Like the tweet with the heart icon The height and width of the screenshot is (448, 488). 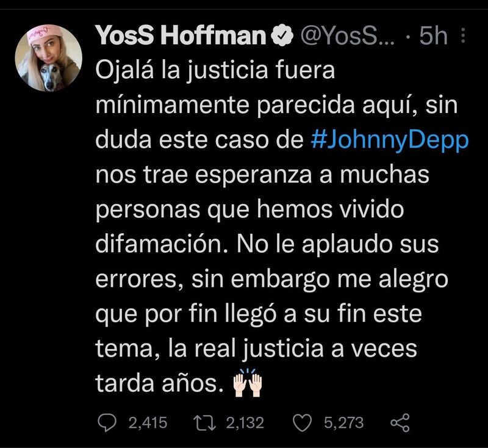pyautogui.click(x=303, y=422)
